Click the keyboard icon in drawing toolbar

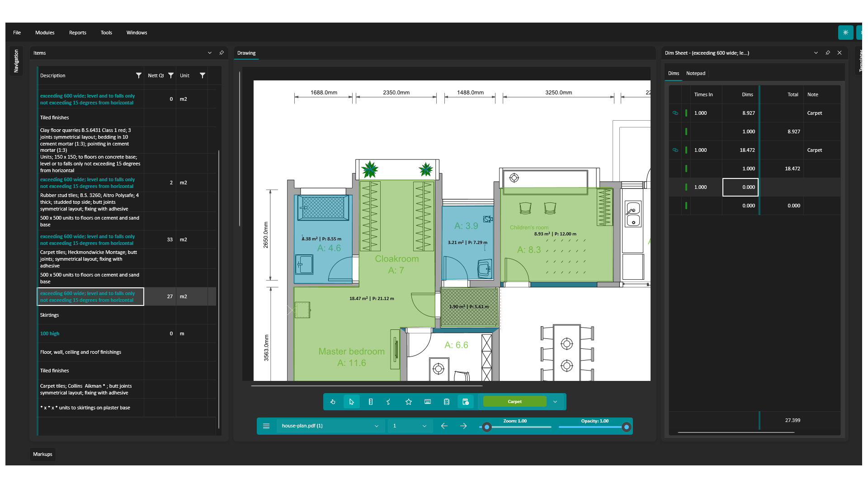tap(428, 402)
